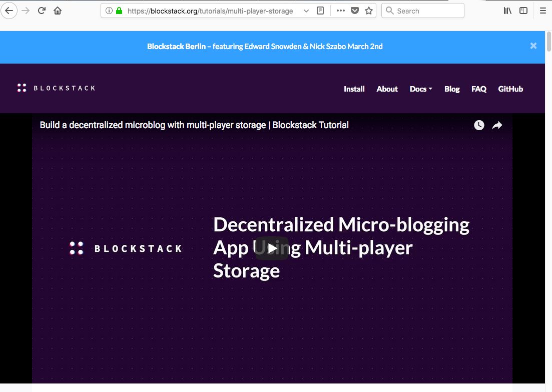Open the Blockstack Berlin announcement link
The height and width of the screenshot is (392, 552).
point(265,47)
